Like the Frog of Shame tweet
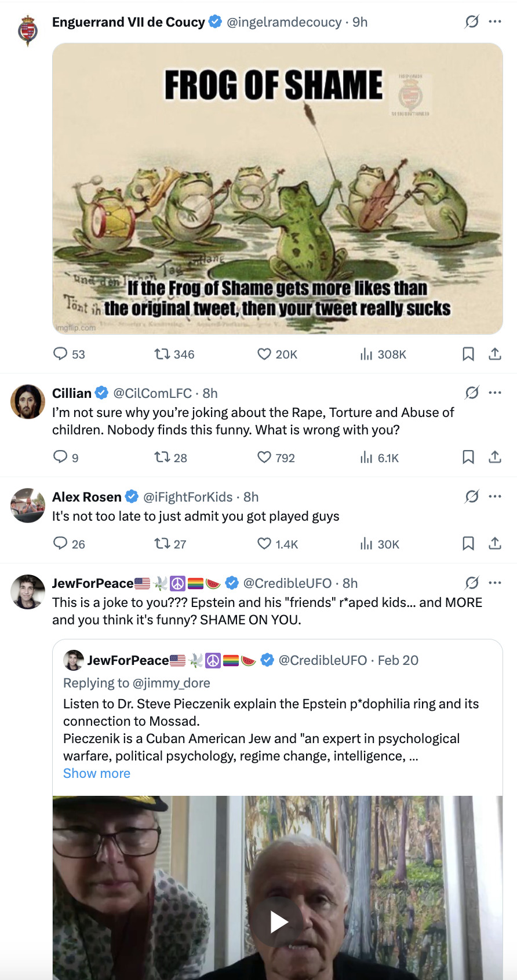This screenshot has width=517, height=980. click(x=264, y=354)
